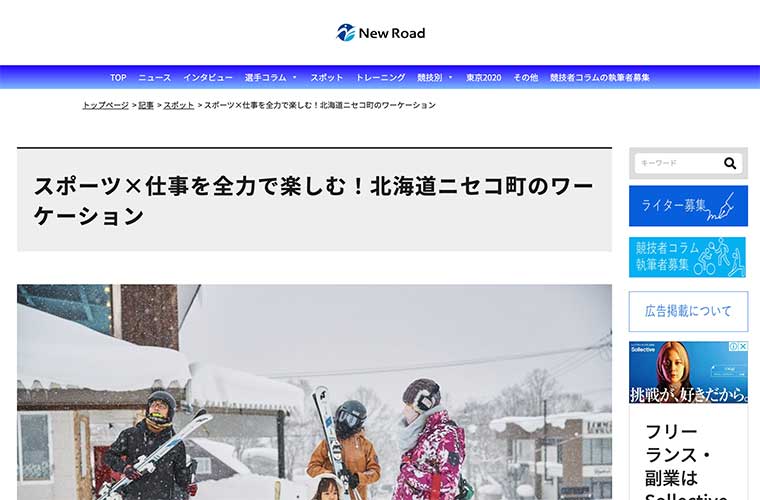Open the 東京2020 menu item
This screenshot has height=500, width=760.
pyautogui.click(x=484, y=78)
